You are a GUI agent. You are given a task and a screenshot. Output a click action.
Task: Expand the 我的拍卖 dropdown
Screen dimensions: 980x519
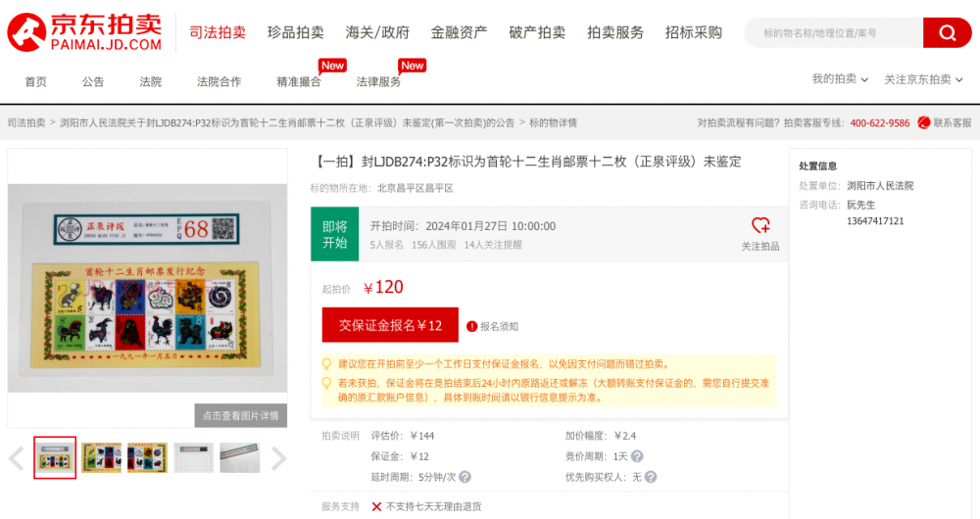click(x=840, y=79)
